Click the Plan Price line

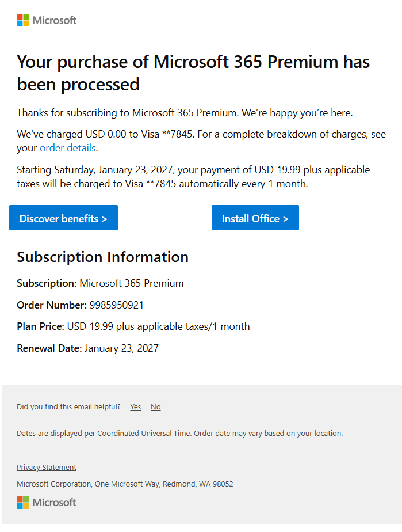coord(133,326)
